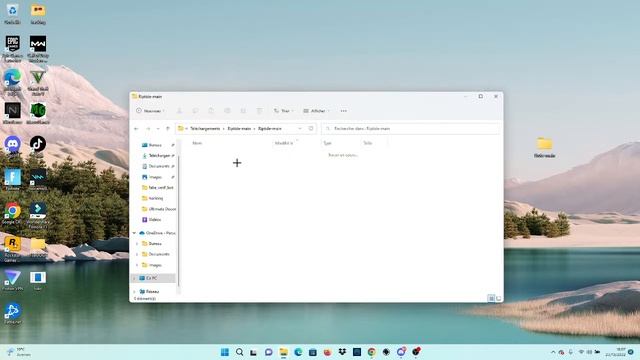
Task: Open the Microsoft Edge desktop icon
Action: [x=12, y=82]
